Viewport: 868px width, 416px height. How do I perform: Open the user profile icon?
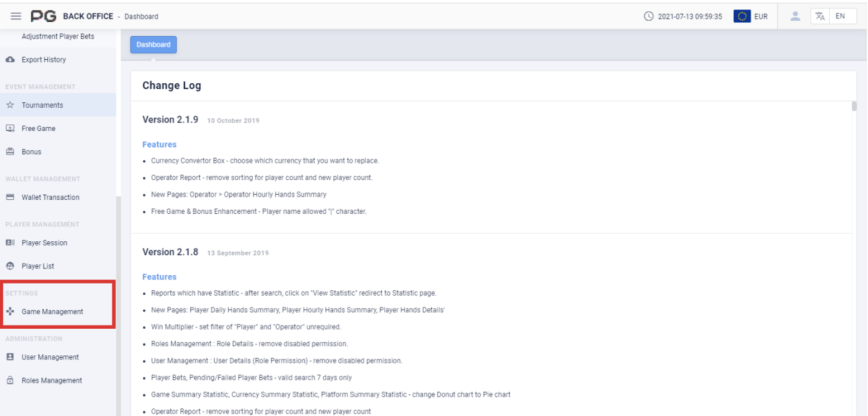[795, 16]
